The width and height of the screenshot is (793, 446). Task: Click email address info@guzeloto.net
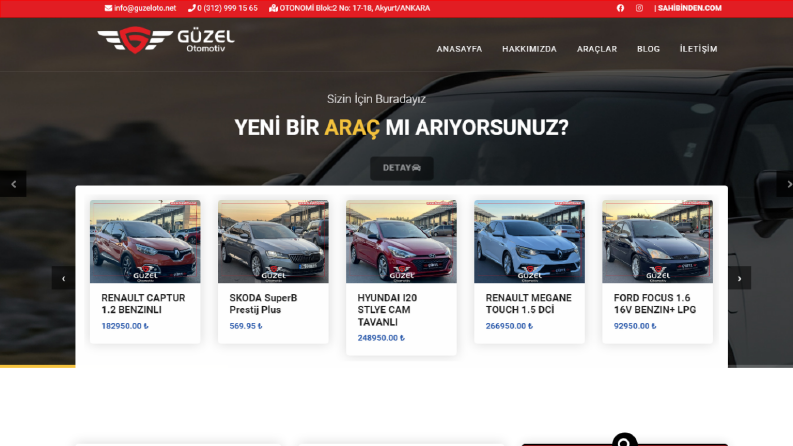(140, 8)
